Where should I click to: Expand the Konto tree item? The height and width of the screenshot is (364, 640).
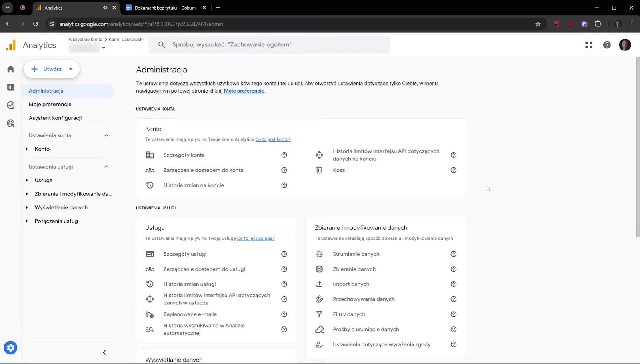click(27, 149)
